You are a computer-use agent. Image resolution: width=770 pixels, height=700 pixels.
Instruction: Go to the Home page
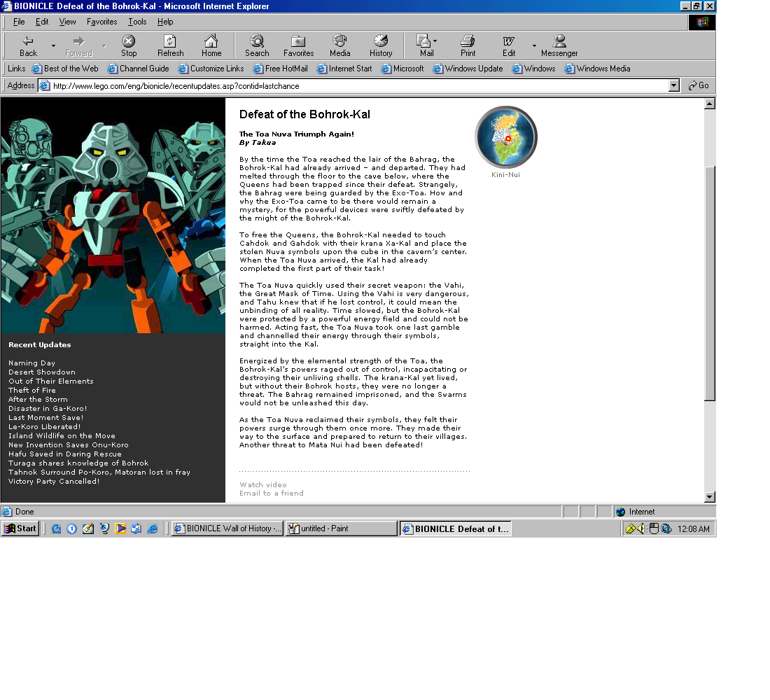tap(211, 46)
